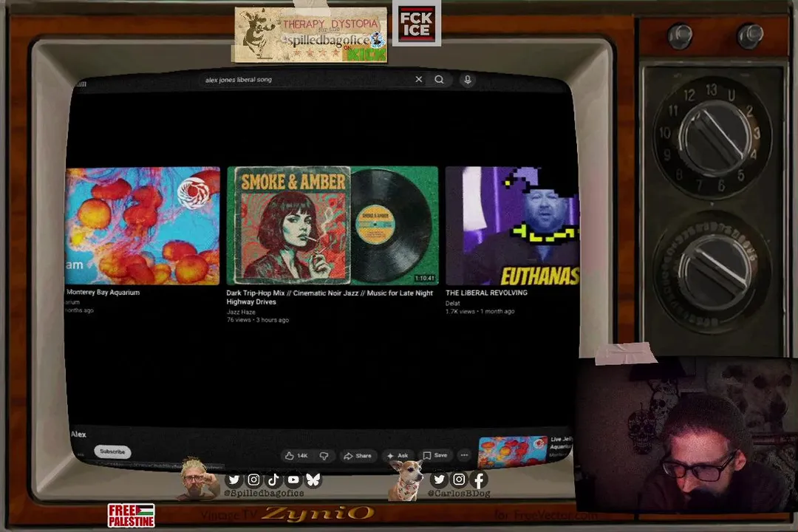This screenshot has width=798, height=532.
Task: Click the 1:10:41 duration badge
Action: click(424, 279)
